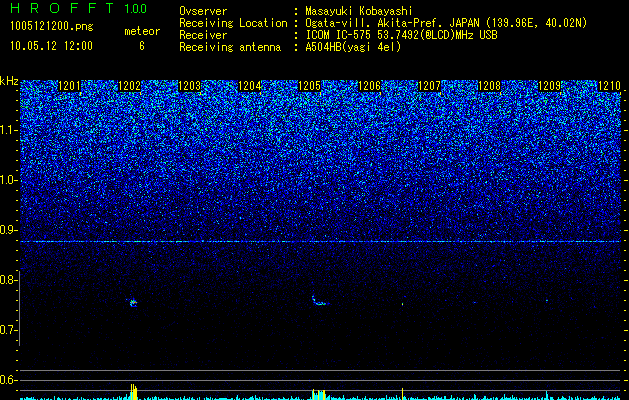The height and width of the screenshot is (400, 629).
Task: Click the meteor count value 6
Action: 142,46
